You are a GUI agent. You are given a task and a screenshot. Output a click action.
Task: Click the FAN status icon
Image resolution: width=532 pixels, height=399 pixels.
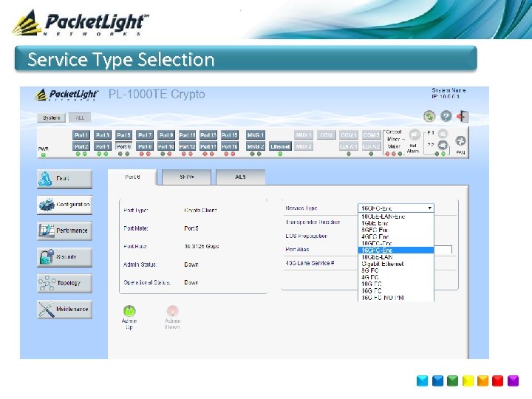(460, 140)
